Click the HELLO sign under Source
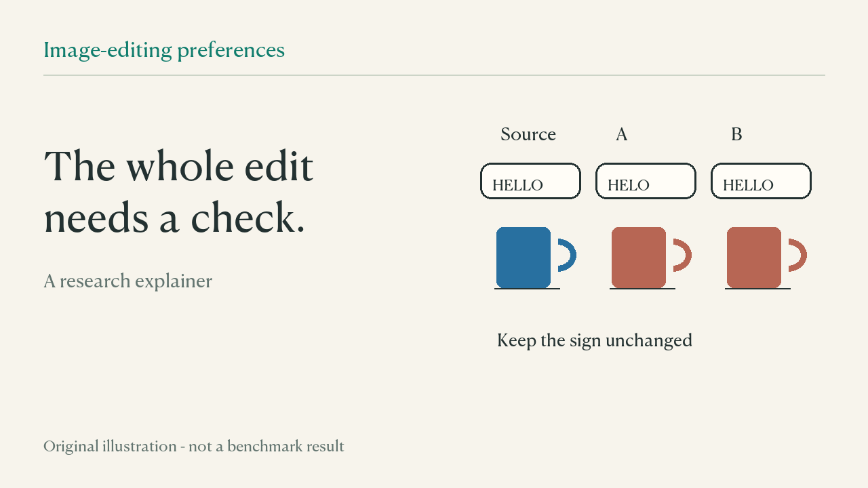 coord(530,181)
